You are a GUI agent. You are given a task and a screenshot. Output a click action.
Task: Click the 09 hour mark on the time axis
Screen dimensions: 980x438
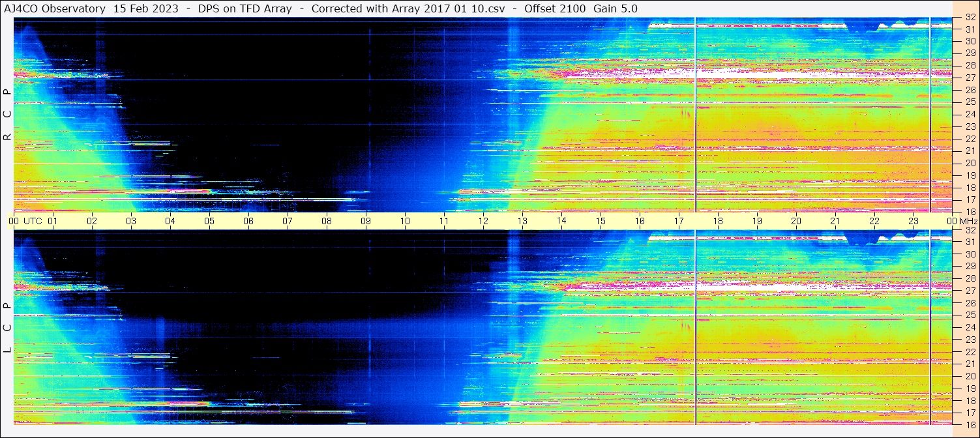(366, 221)
